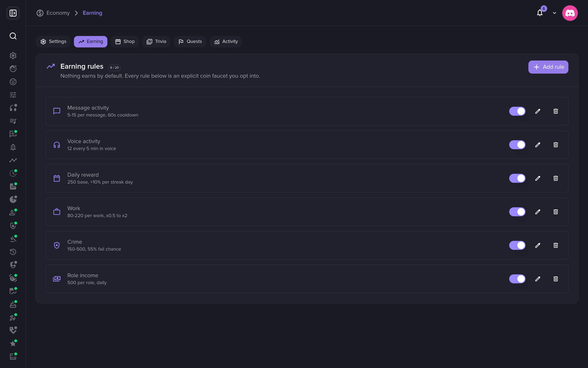Remove the Work rule with trash icon
Viewport: 588px width, 368px height.
[556, 212]
